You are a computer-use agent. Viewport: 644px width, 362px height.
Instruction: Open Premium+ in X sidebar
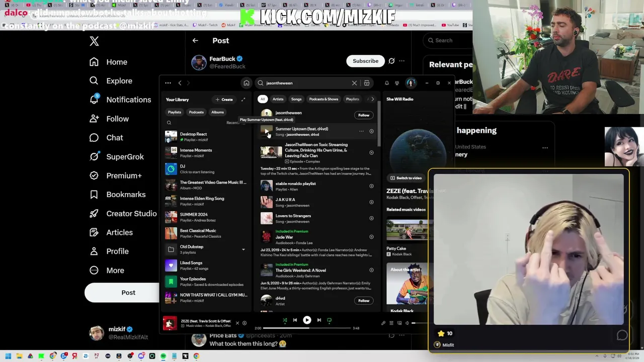point(116,176)
